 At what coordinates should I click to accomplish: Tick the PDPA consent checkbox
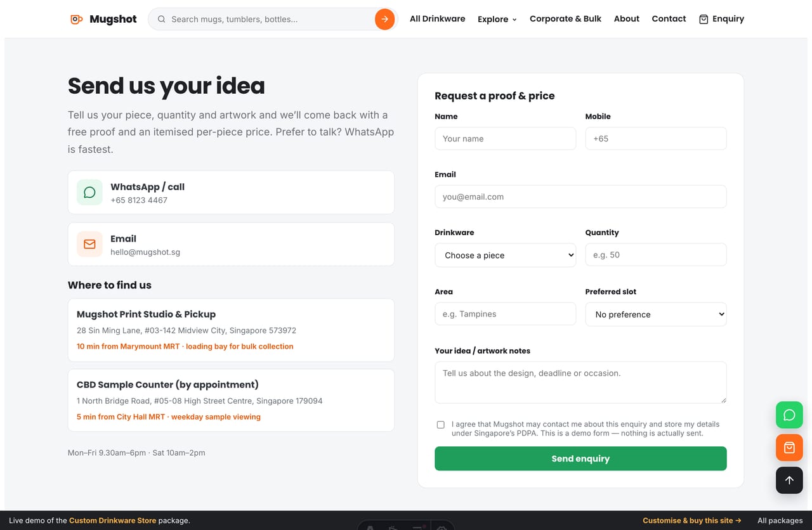coord(440,425)
